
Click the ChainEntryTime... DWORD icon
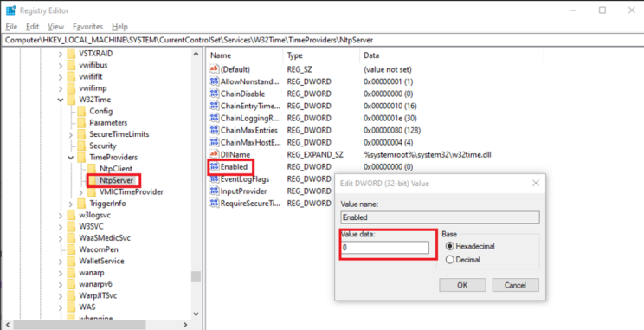215,106
